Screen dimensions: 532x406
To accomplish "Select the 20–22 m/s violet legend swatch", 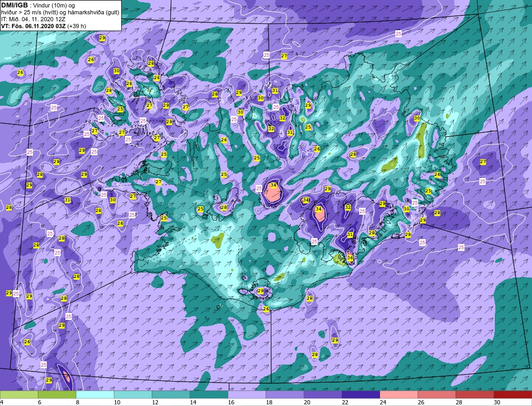I will point(323,394).
